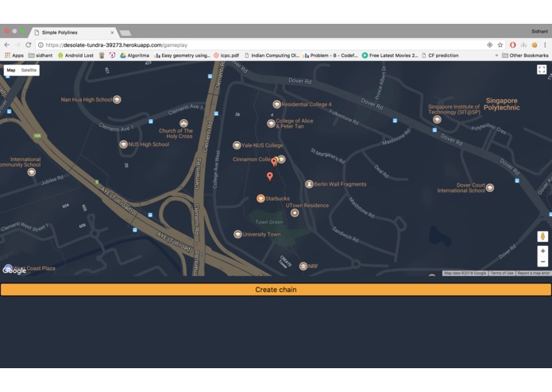Viewport: 552px width, 392px height.
Task: Open the Terms of Use link
Action: point(502,273)
